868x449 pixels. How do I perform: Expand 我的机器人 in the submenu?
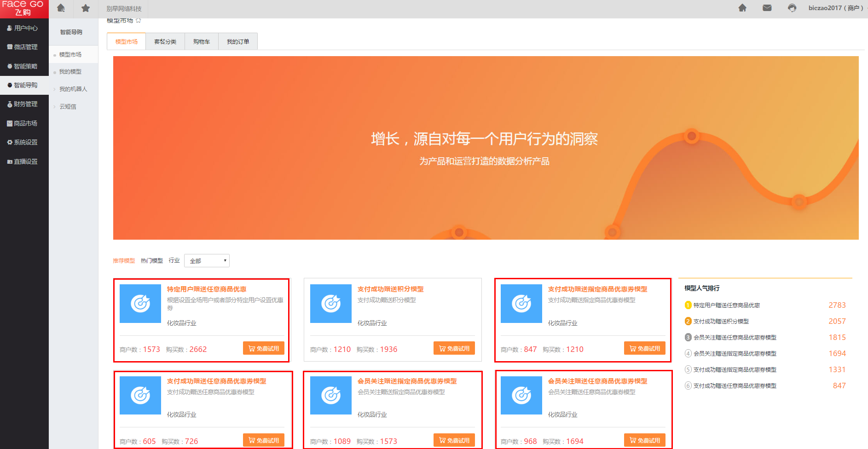[x=73, y=89]
